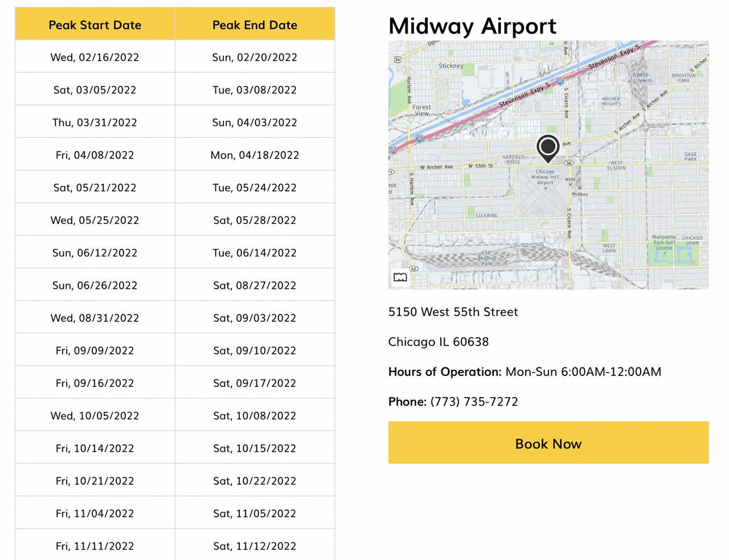Click start date Thu, 03/31/2022
729x560 pixels.
pyautogui.click(x=95, y=122)
